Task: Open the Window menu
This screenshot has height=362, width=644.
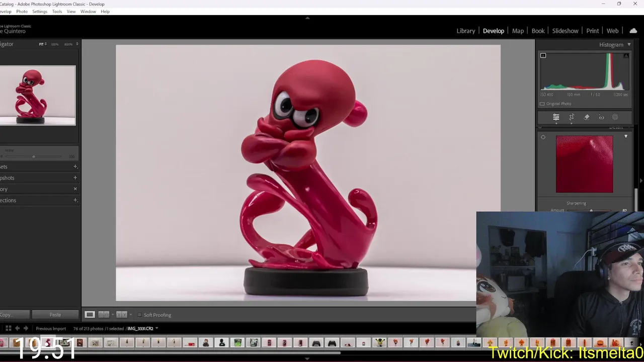Action: (88, 12)
